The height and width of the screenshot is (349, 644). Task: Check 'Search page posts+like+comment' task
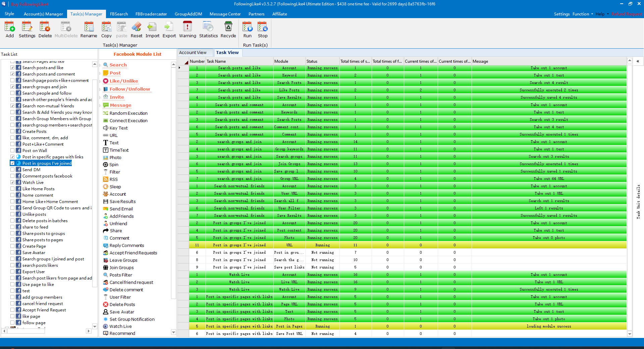click(12, 80)
